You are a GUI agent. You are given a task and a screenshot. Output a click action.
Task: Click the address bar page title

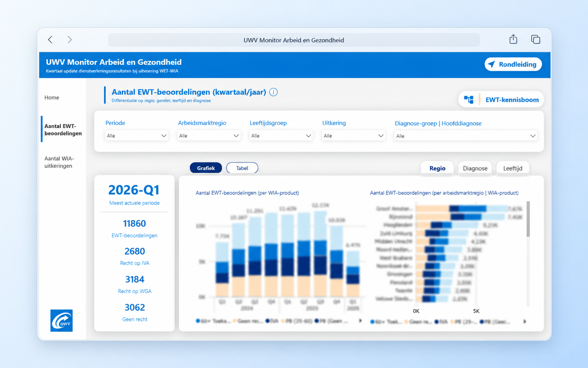click(294, 40)
